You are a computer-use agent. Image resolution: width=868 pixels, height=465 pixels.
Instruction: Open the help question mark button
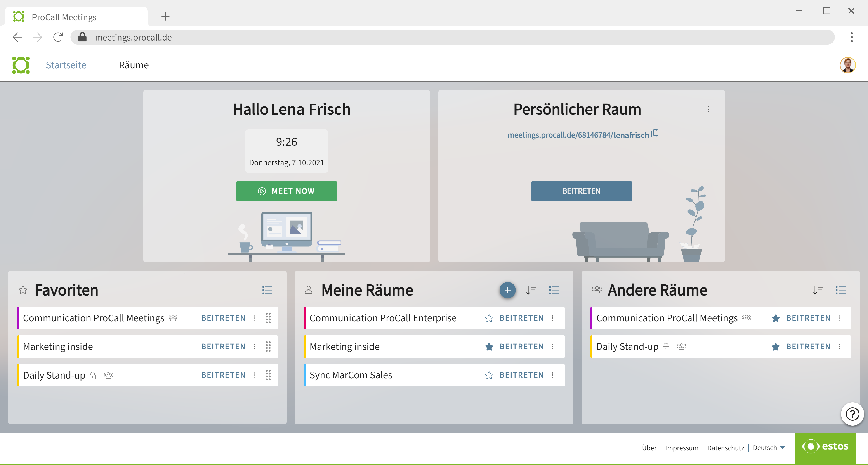(852, 414)
